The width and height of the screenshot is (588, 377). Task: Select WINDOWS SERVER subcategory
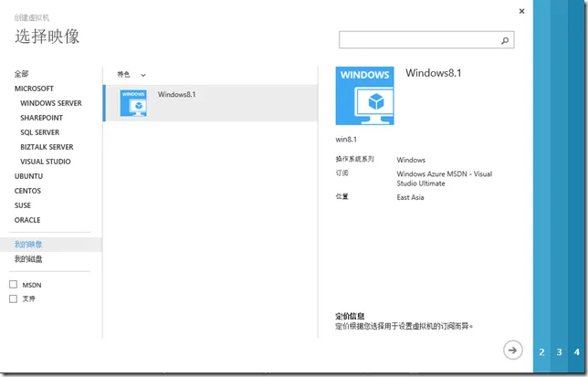[x=51, y=103]
